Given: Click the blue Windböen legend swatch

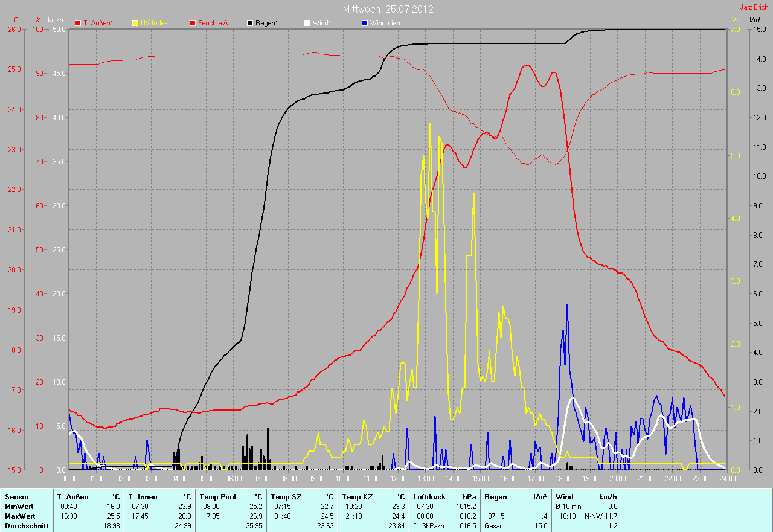Looking at the screenshot, I should [x=364, y=23].
